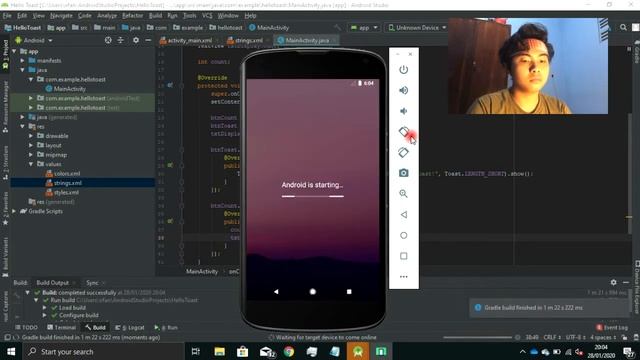Select the Build Output tab
The image size is (640, 360).
point(53,282)
